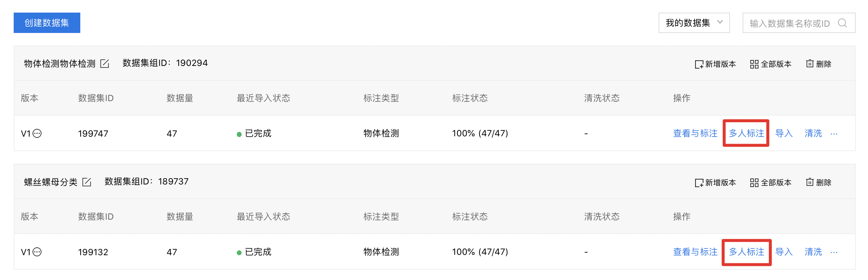
Task: Expand more actions menu for dataset 199747
Action: pos(834,134)
